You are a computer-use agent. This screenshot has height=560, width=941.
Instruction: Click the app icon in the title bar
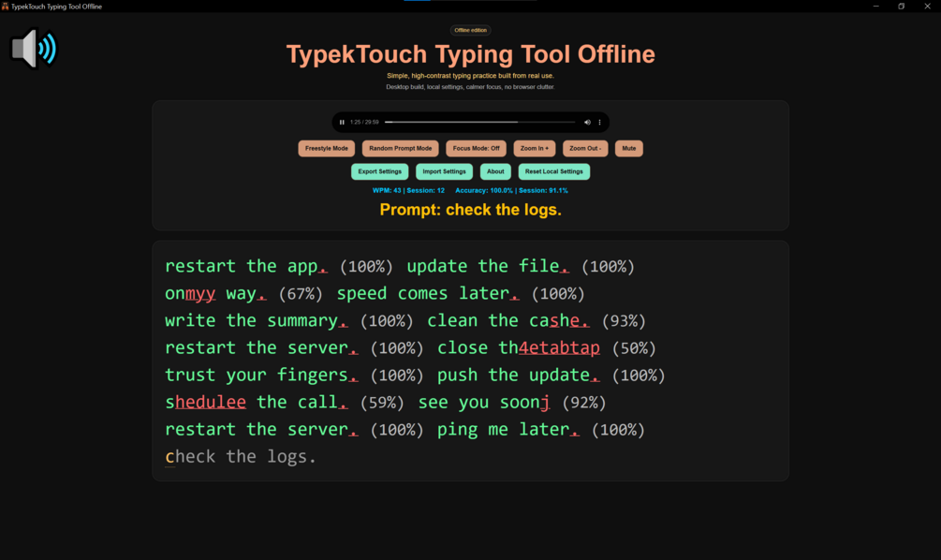point(5,6)
